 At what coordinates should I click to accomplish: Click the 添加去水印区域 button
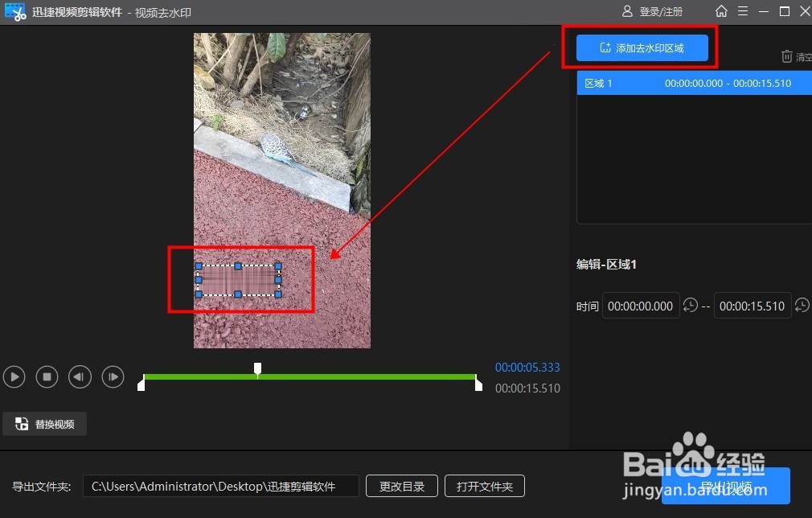(x=641, y=47)
